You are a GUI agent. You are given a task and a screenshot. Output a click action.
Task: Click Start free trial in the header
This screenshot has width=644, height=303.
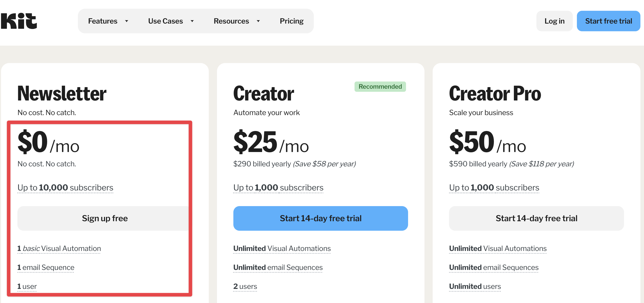point(608,21)
